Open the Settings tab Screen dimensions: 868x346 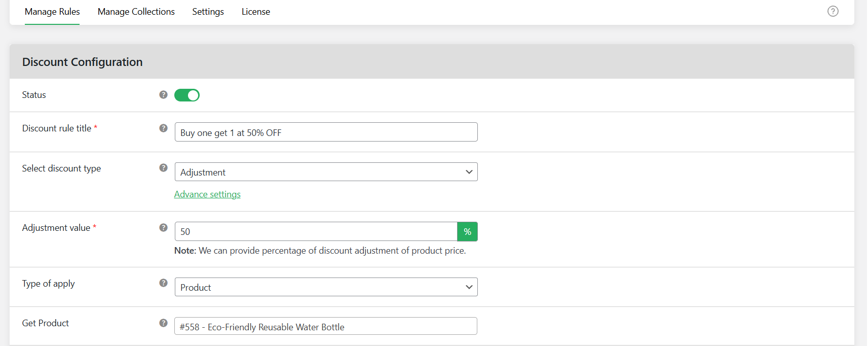(x=208, y=12)
